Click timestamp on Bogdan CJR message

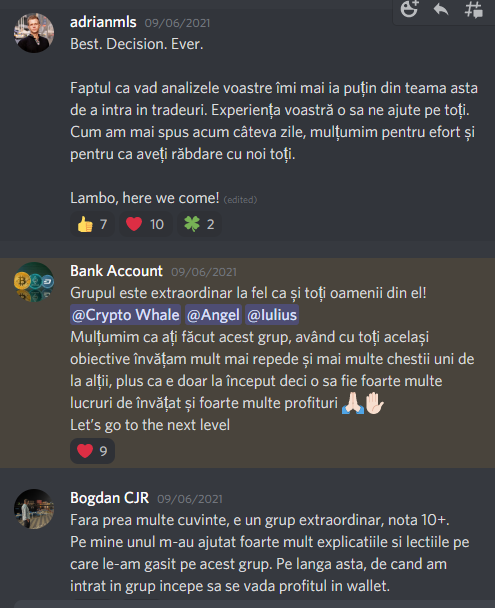190,499
